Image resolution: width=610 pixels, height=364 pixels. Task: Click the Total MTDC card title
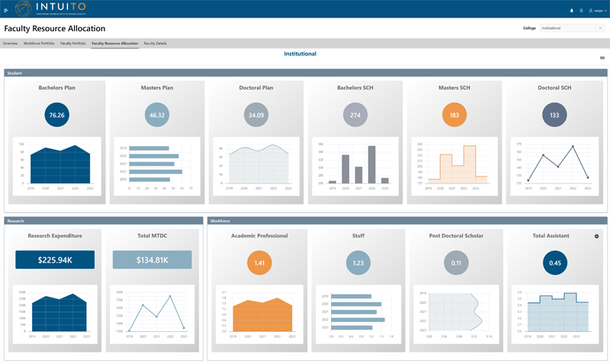152,236
